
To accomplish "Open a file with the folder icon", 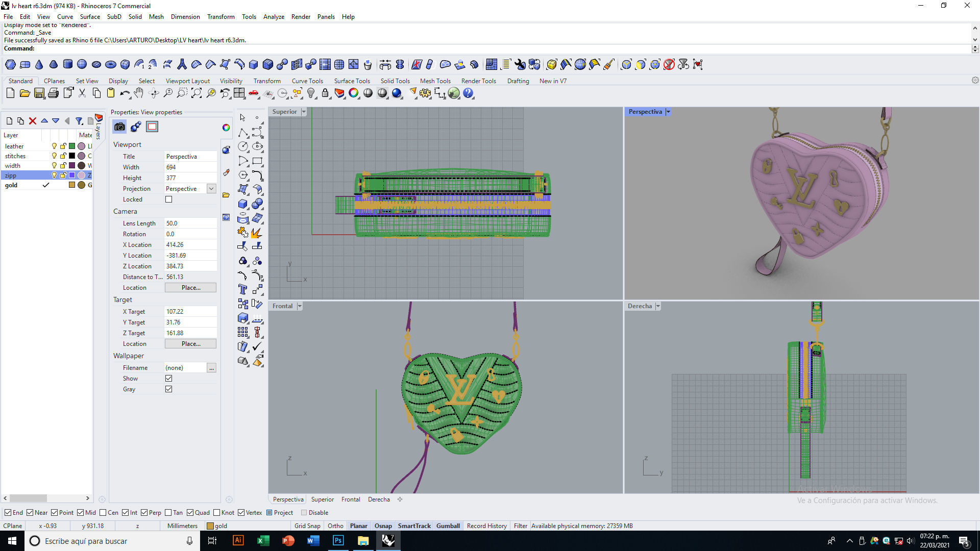I will (24, 93).
